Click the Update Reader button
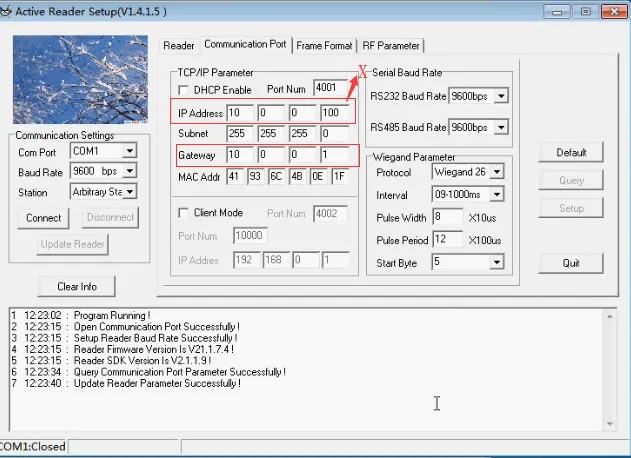631x458 pixels. pos(72,244)
